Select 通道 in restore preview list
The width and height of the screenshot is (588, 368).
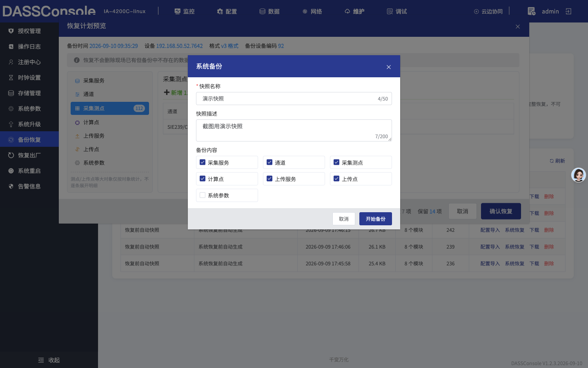click(x=110, y=94)
